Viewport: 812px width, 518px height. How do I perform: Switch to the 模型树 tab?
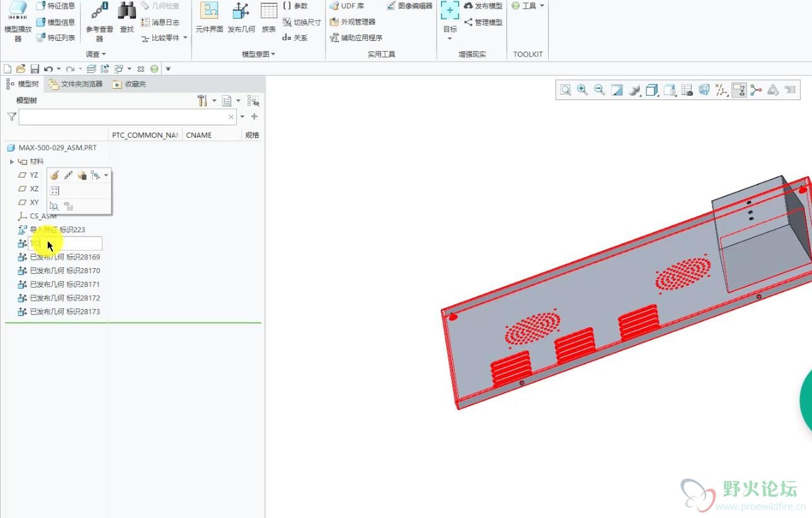[x=23, y=84]
